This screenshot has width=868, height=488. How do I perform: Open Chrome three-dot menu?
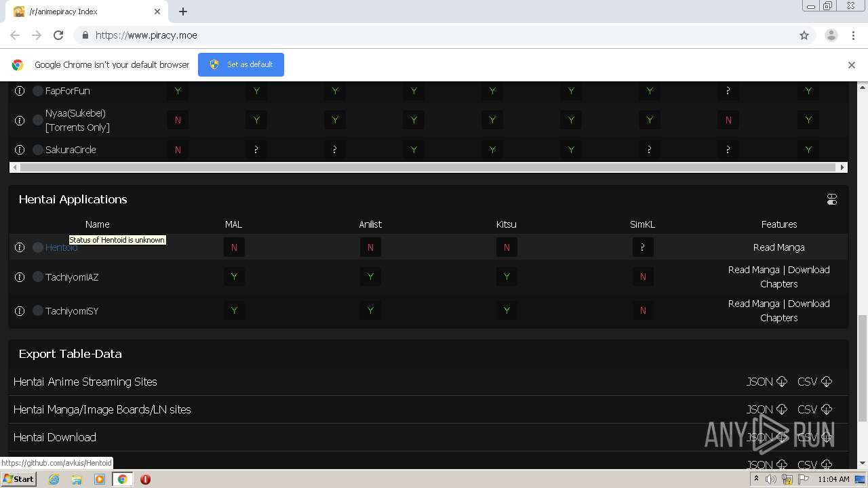853,35
